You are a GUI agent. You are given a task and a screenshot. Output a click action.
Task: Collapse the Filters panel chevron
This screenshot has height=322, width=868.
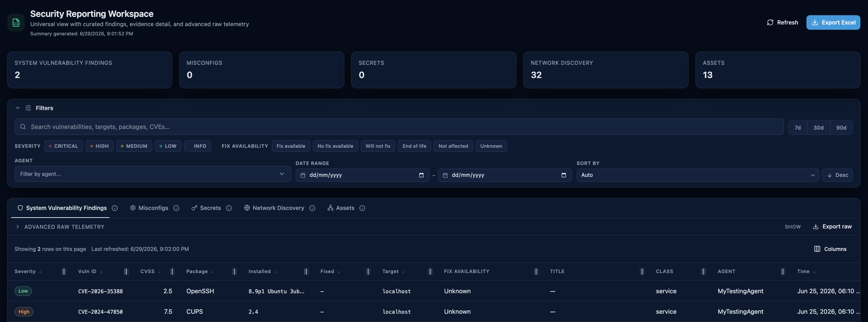(18, 108)
